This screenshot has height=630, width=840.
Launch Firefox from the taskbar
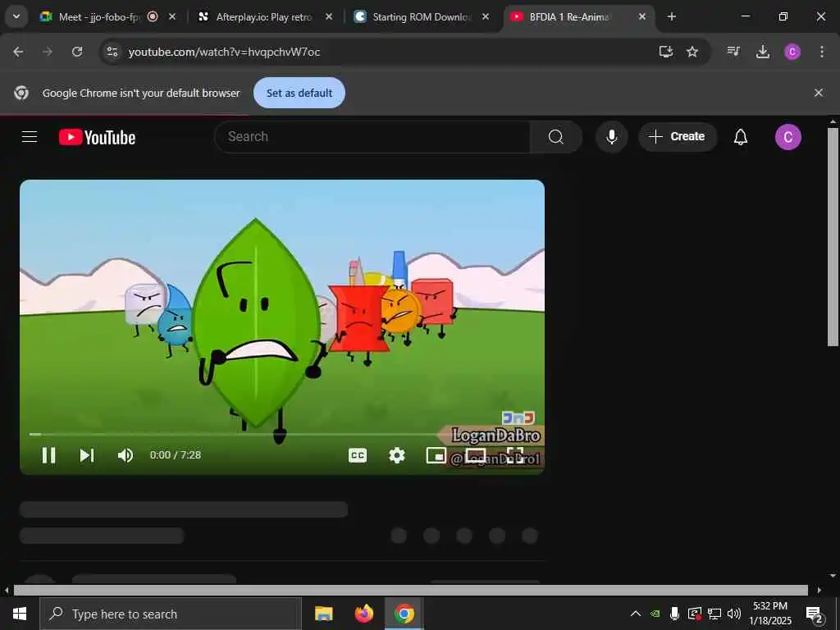point(364,614)
